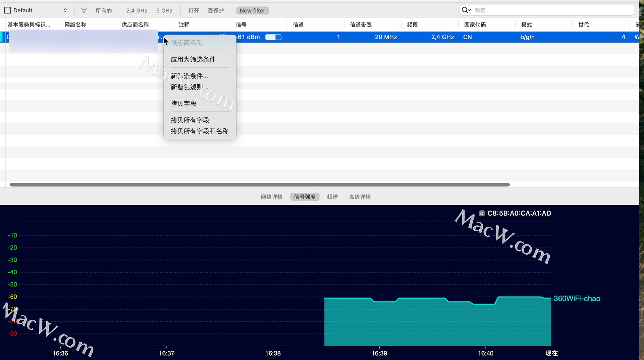Click the -61 dBm signal value
This screenshot has height=360, width=644.
coord(248,37)
